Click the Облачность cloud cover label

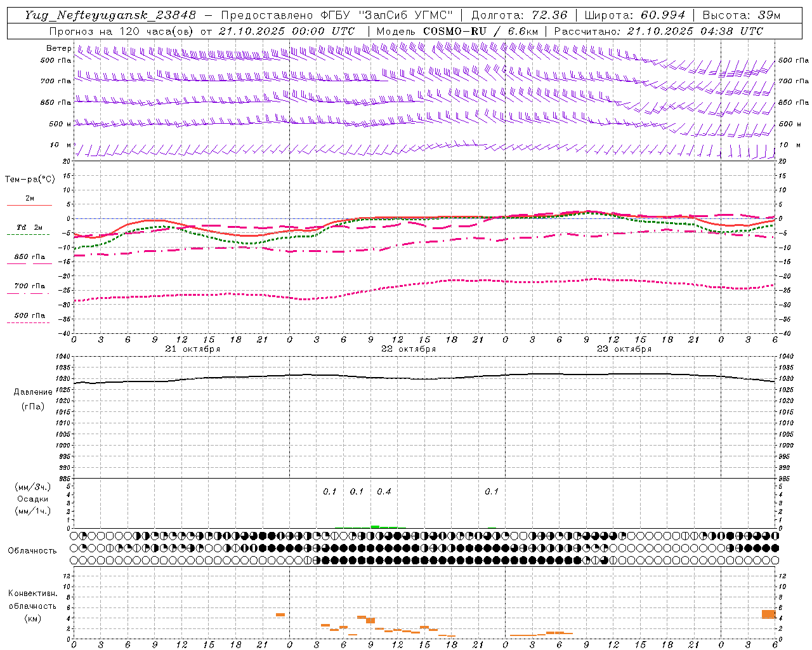pos(32,550)
